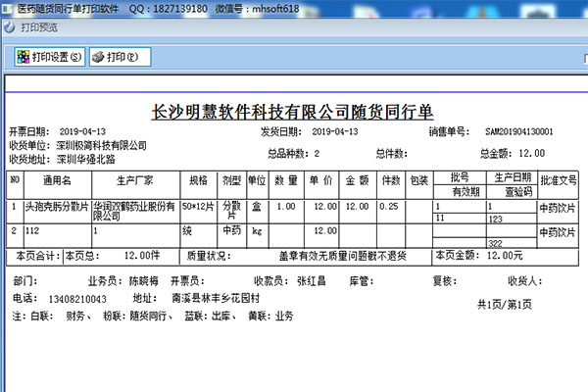
Task: Click specification cell 50*12片
Action: coord(198,207)
